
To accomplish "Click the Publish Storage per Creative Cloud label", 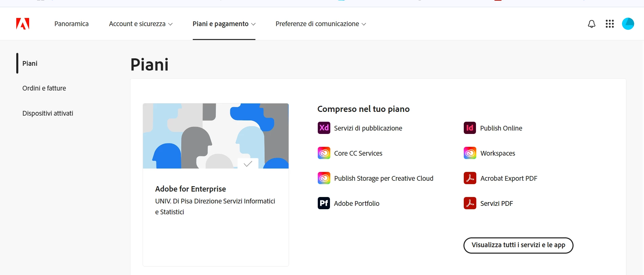I will (x=384, y=178).
